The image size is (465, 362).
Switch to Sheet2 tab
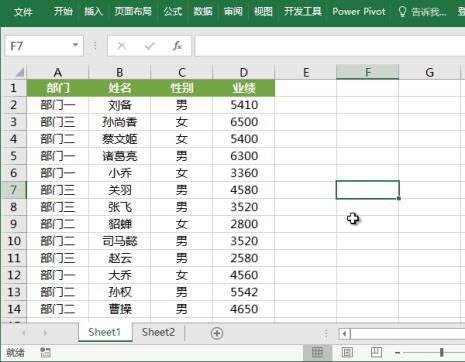(158, 332)
